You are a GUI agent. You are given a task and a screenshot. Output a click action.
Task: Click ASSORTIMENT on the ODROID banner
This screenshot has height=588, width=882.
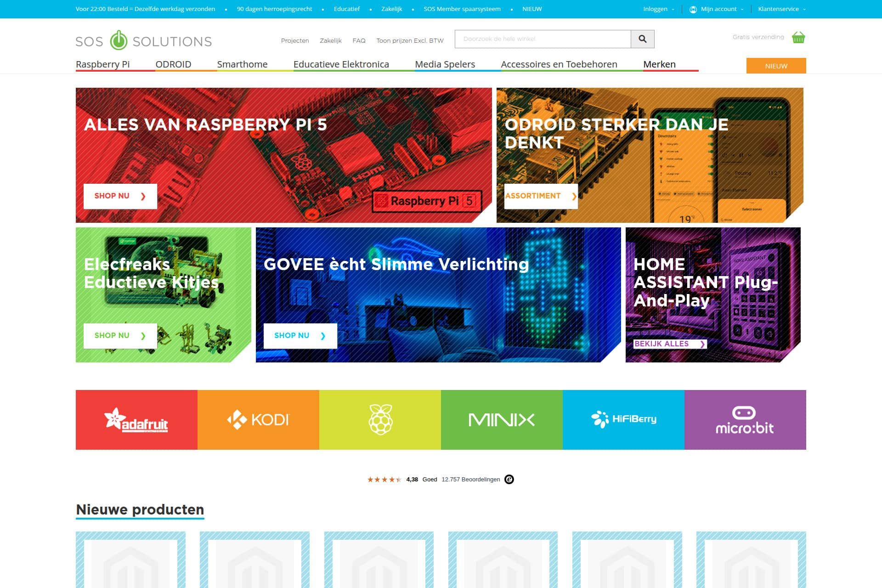tap(541, 196)
